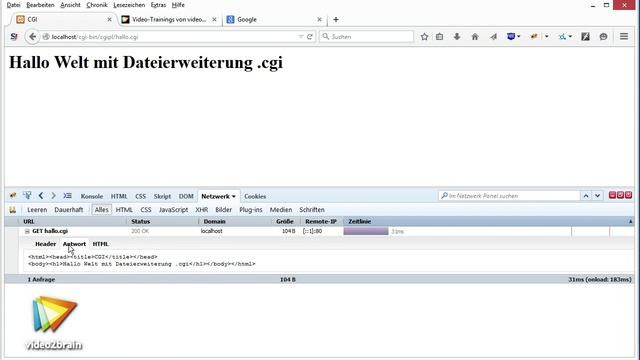Viewport: 640px width, 360px height.
Task: Click the Netzwerk Panel search field
Action: click(x=509, y=196)
